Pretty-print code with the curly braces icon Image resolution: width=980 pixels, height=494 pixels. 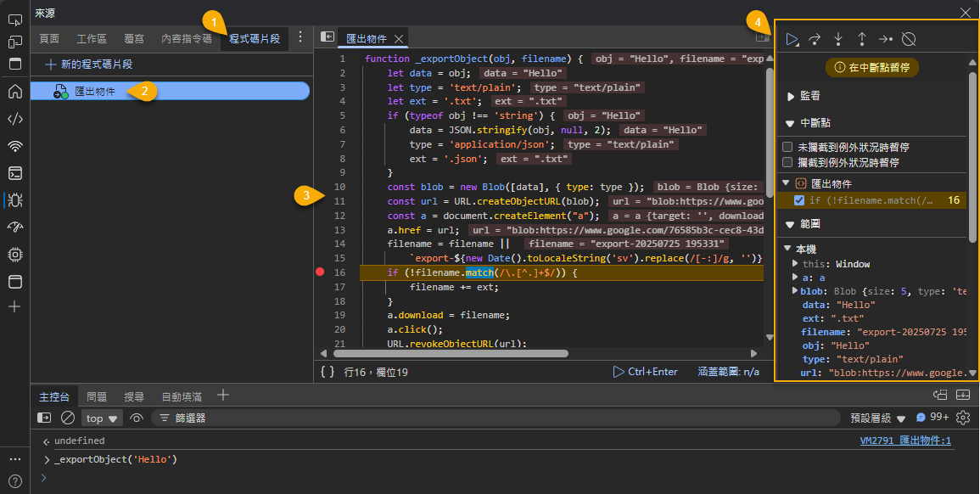328,372
